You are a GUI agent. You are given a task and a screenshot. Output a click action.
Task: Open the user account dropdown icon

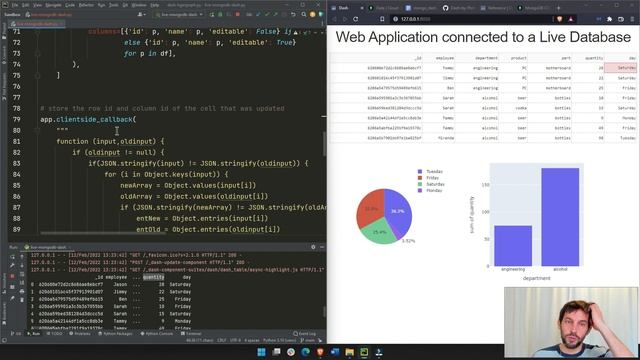(x=141, y=14)
